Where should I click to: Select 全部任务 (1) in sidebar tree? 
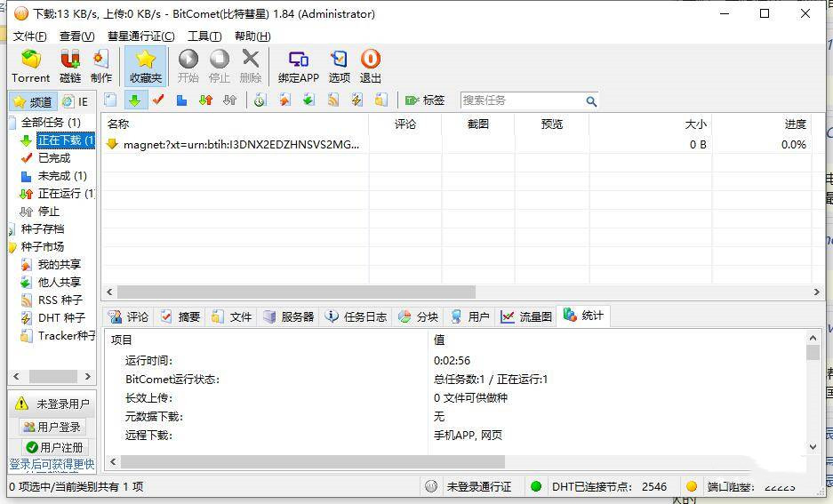pos(51,123)
